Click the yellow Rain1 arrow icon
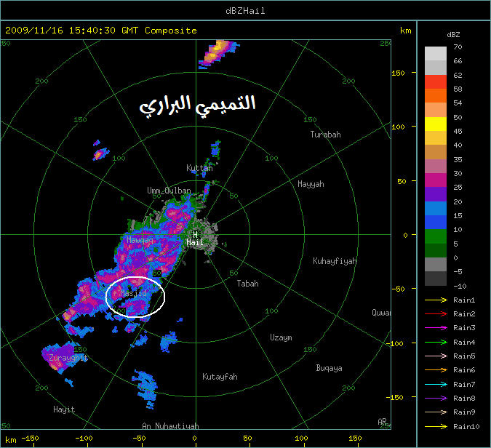 tap(436, 300)
